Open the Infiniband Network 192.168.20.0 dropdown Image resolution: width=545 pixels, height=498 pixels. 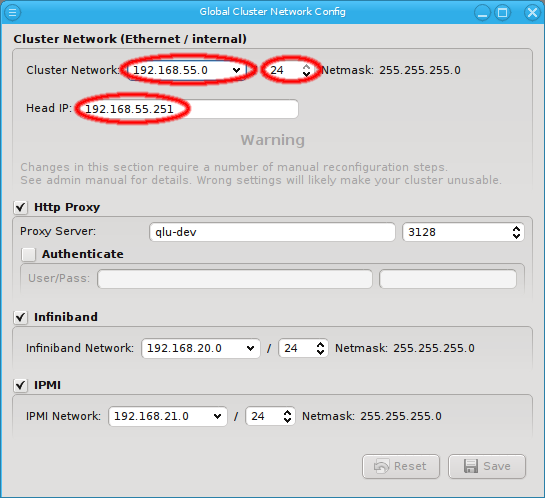pyautogui.click(x=250, y=348)
